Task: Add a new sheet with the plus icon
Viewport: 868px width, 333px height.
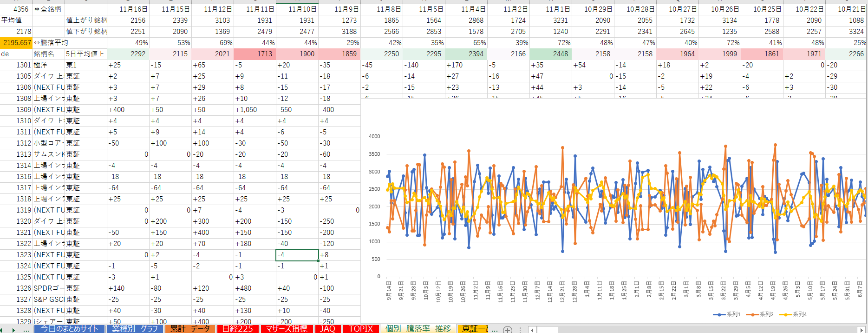Action: [508, 329]
